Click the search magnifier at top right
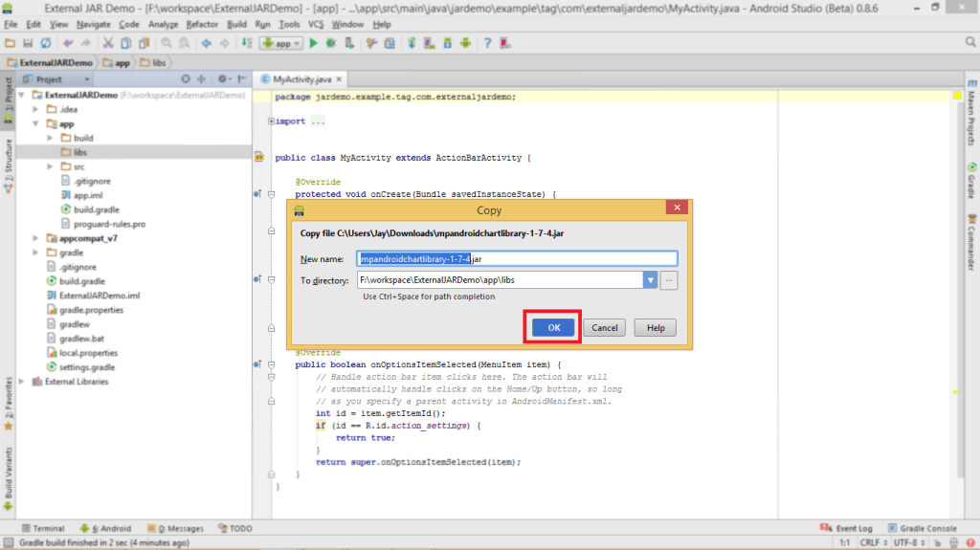The image size is (980, 550). tap(970, 42)
